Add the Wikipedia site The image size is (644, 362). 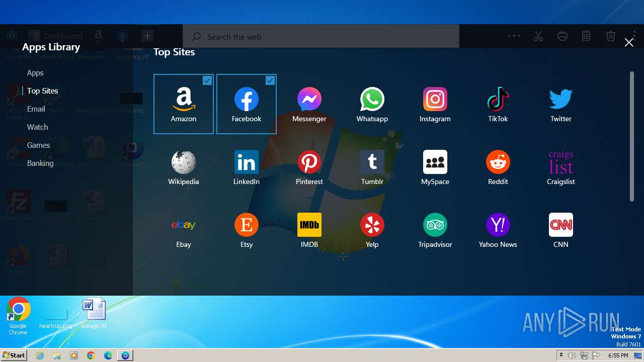click(x=184, y=167)
